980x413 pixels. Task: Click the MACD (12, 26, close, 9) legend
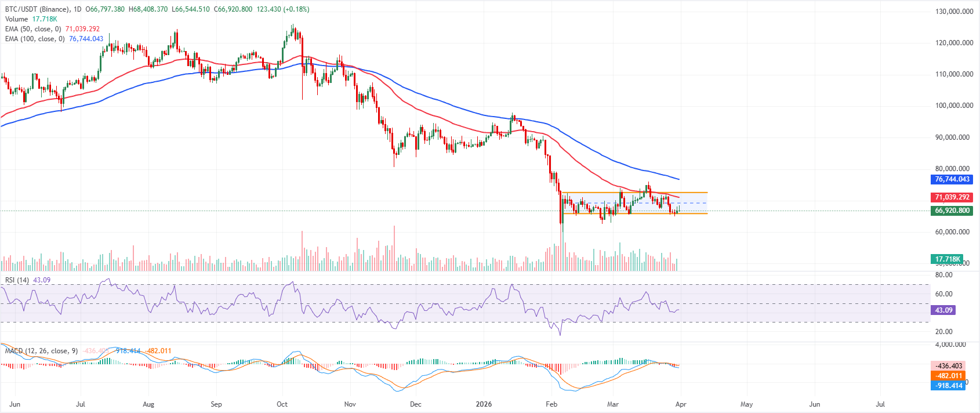pos(41,351)
